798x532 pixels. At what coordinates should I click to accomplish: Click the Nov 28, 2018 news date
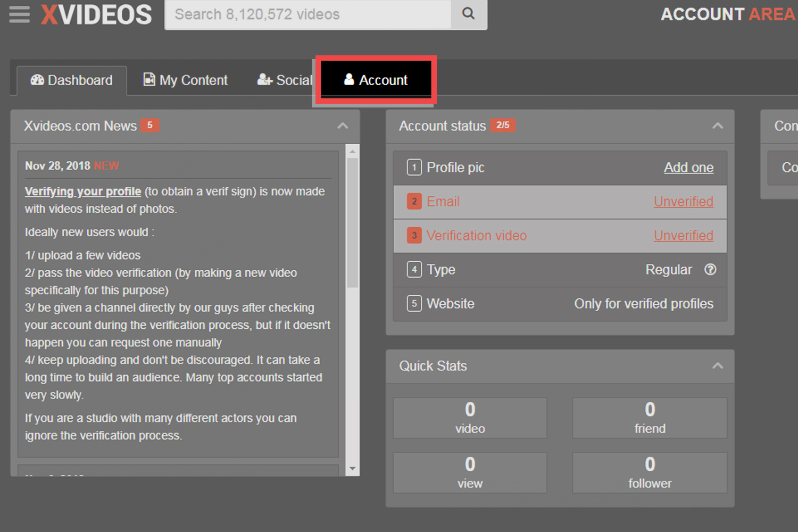pos(57,166)
